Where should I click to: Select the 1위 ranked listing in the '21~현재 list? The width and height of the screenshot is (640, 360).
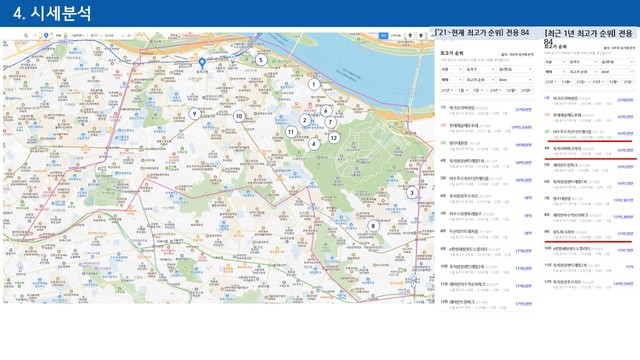click(486, 110)
